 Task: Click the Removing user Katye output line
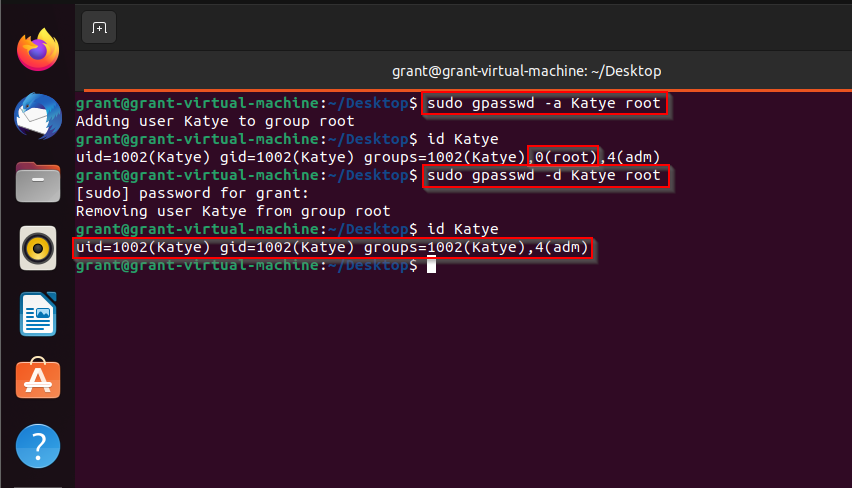coord(233,211)
